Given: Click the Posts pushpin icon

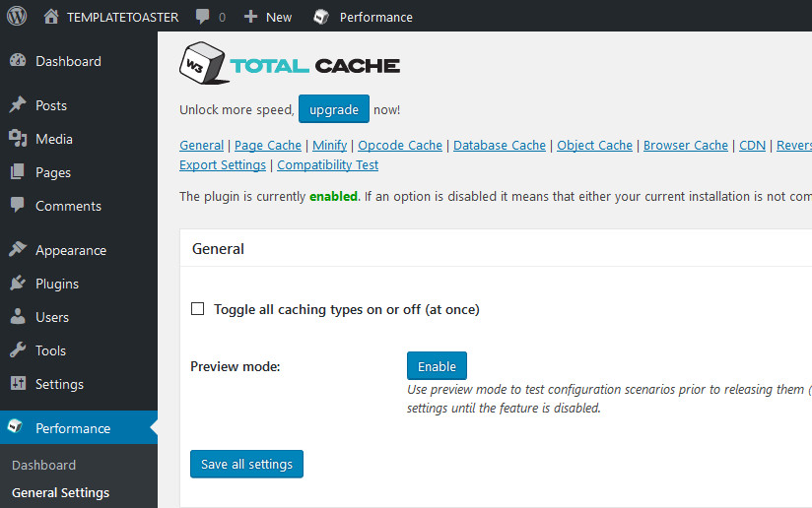Looking at the screenshot, I should (18, 105).
